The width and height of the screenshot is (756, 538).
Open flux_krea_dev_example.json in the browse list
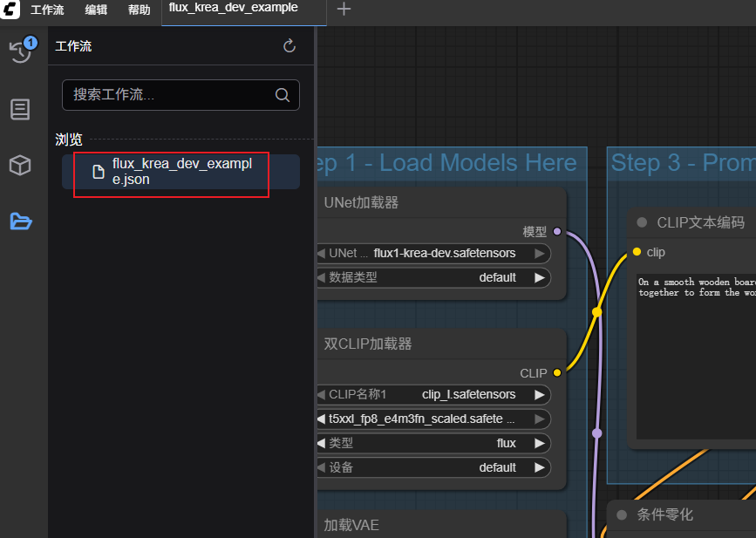(x=180, y=172)
